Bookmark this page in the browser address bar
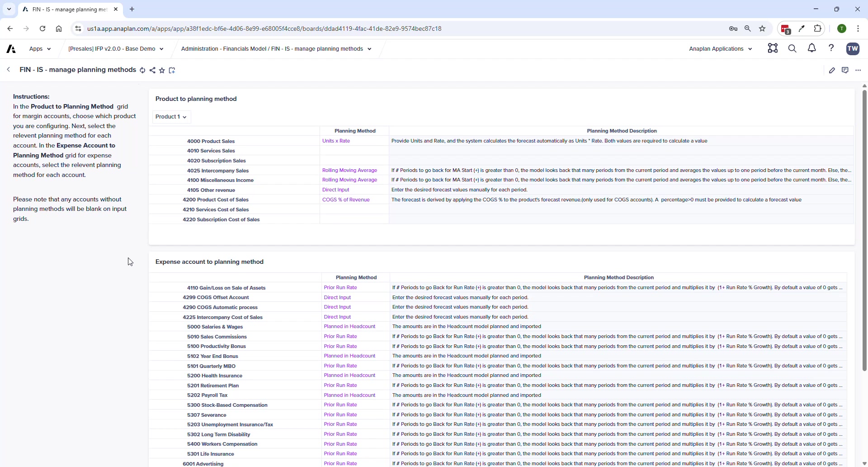This screenshot has height=467, width=868. point(762,29)
